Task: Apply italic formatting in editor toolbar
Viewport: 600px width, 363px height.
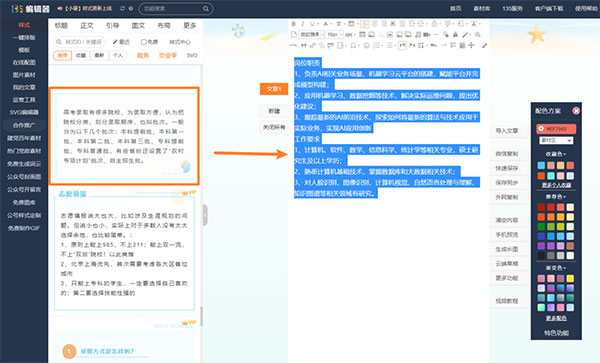Action: 303,24
